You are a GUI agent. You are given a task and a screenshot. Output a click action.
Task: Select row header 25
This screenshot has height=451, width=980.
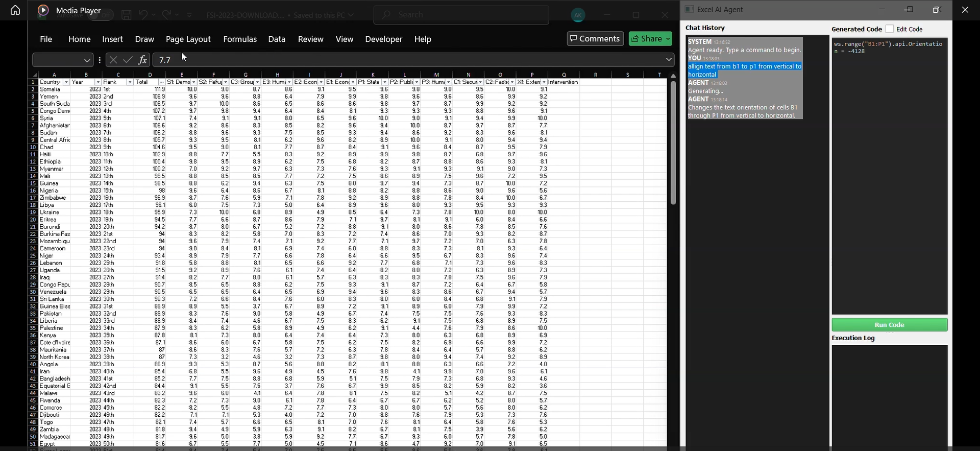pyautogui.click(x=33, y=256)
